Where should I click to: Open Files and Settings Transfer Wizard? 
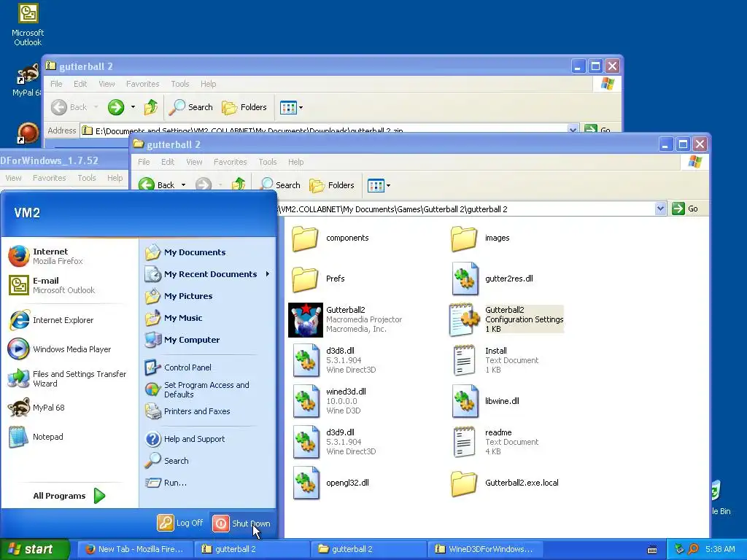coord(67,378)
